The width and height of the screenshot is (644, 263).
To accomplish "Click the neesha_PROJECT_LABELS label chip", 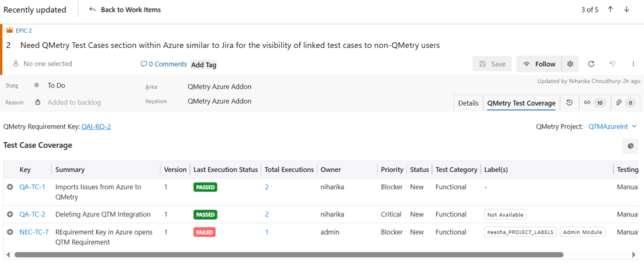I will coord(521,232).
